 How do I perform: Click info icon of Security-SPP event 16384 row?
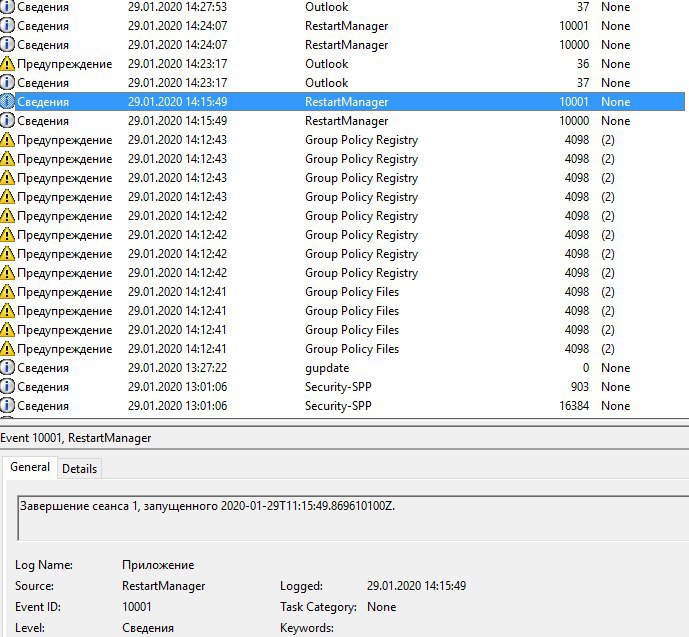point(7,405)
